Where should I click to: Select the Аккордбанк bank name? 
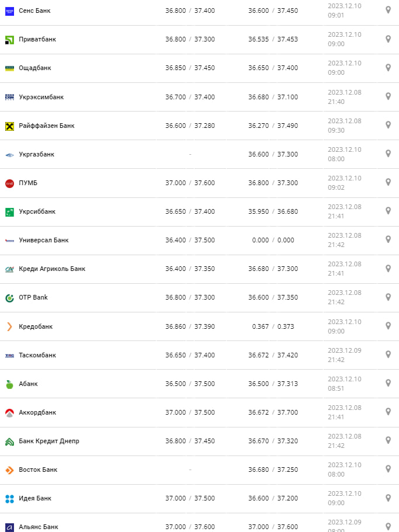37,412
